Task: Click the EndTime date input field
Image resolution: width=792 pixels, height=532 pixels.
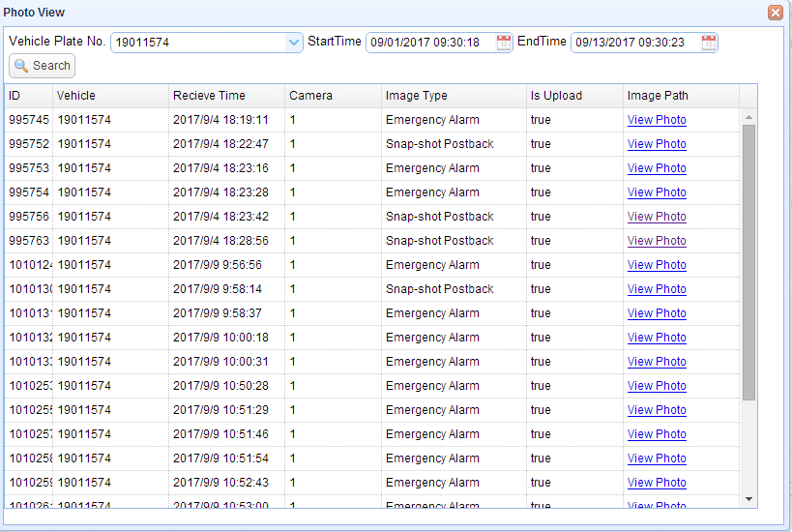Action: click(x=634, y=43)
